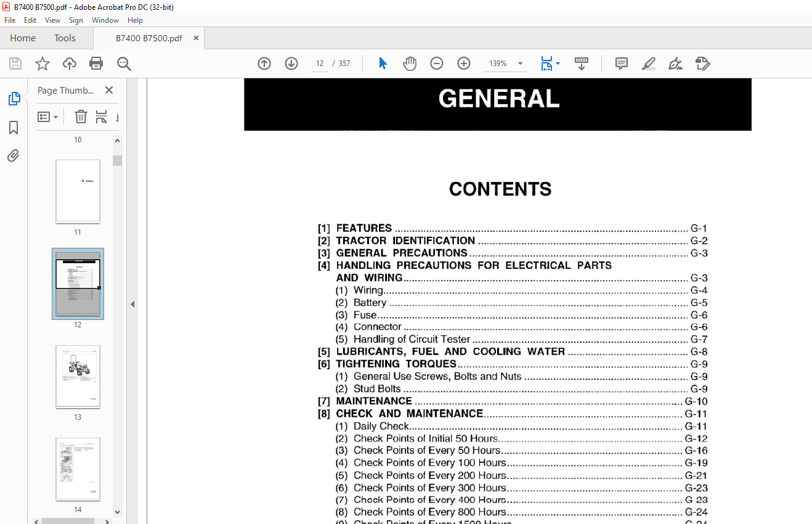The image size is (812, 524).
Task: Go to the previous page
Action: tap(264, 63)
